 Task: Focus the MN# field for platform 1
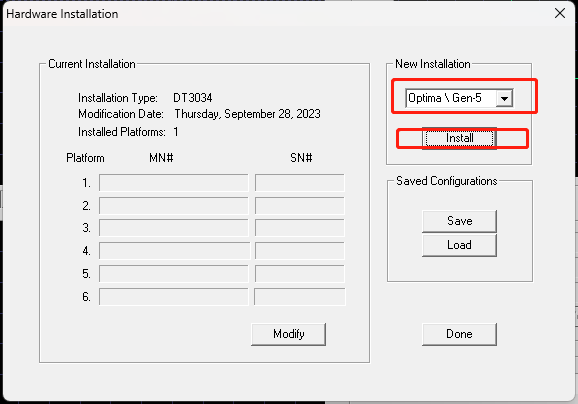(x=174, y=183)
